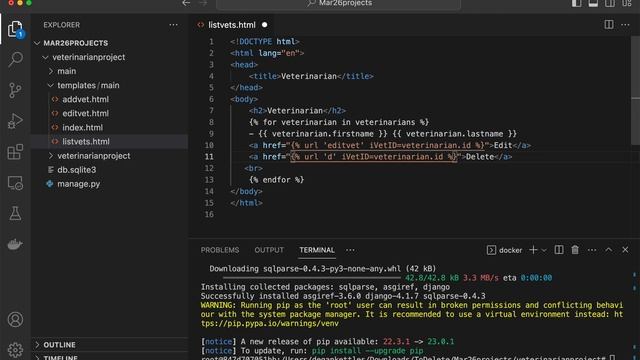Open the Run and Debug view

coord(15,121)
